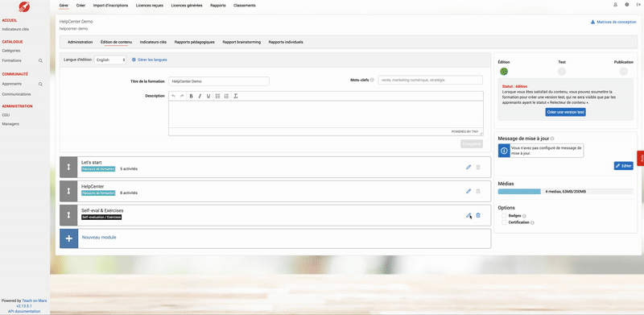
Task: Switch to the Indicateurs clés tab
Action: click(153, 42)
